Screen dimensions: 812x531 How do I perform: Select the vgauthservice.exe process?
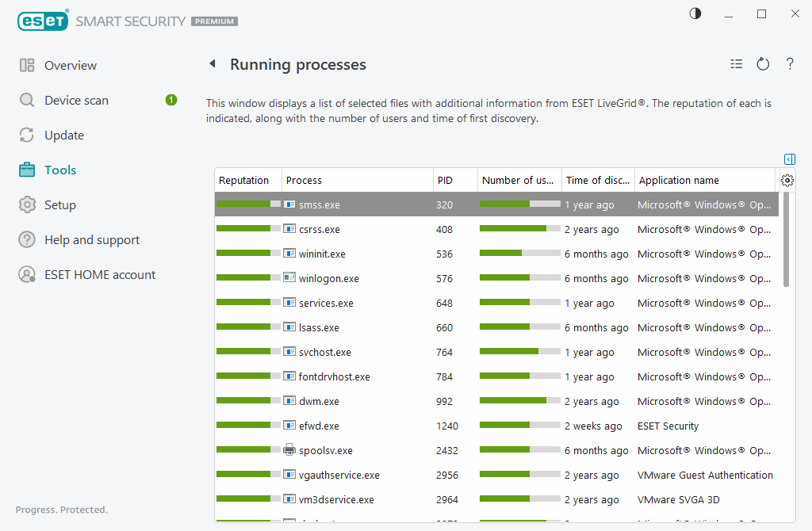(x=496, y=475)
